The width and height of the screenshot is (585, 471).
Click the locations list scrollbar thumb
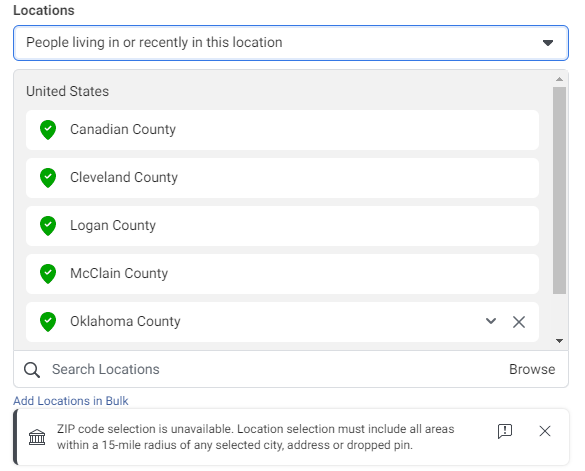point(559,190)
